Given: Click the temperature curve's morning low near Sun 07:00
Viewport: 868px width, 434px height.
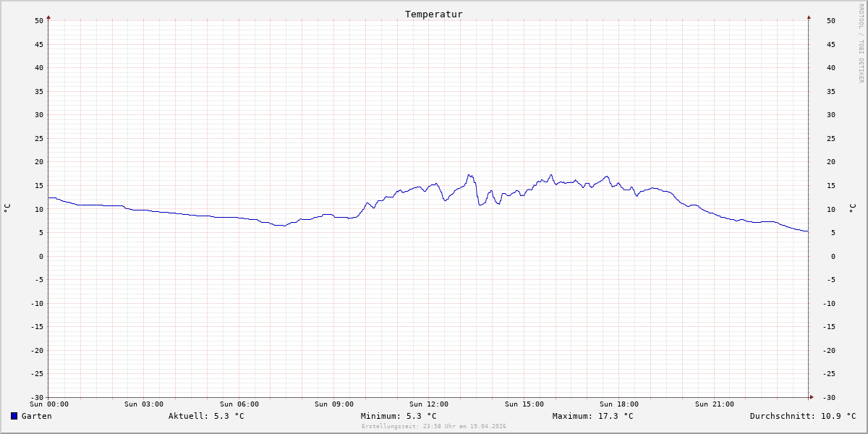Looking at the screenshot, I should (284, 226).
